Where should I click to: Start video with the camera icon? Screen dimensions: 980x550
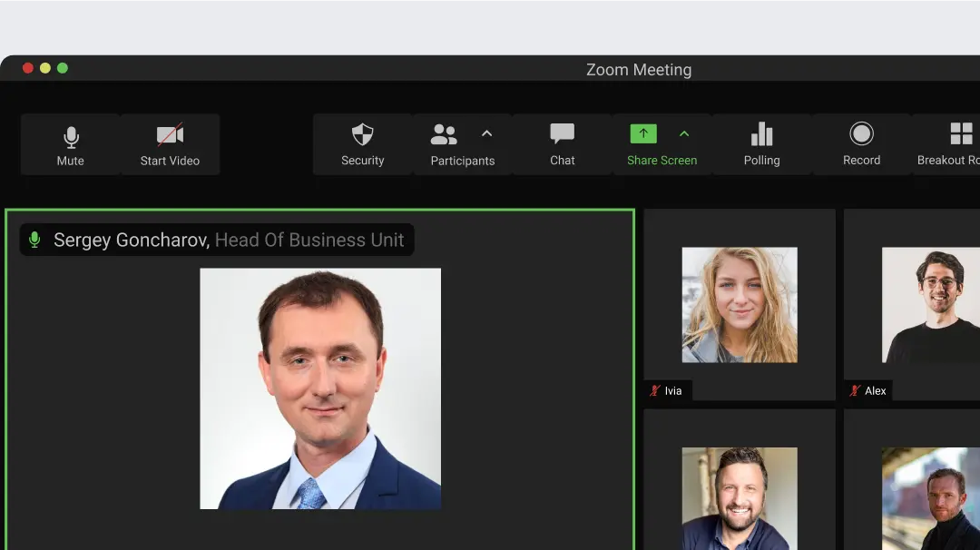170,144
